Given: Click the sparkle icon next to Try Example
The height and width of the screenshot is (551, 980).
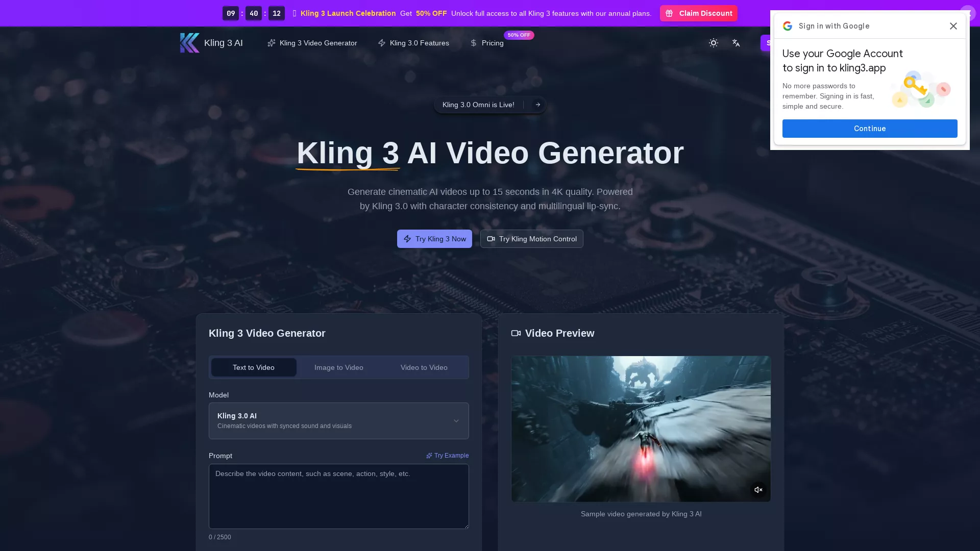Looking at the screenshot, I should point(429,456).
